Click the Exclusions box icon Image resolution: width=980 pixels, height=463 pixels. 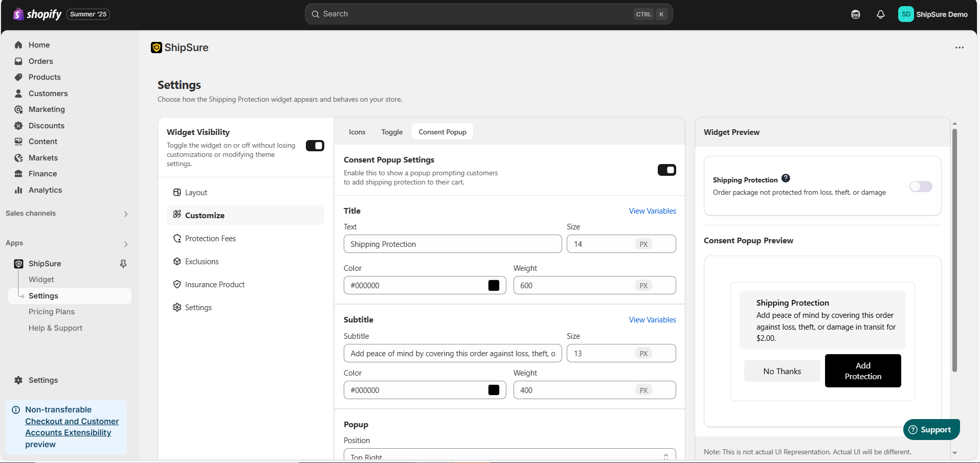(x=177, y=262)
